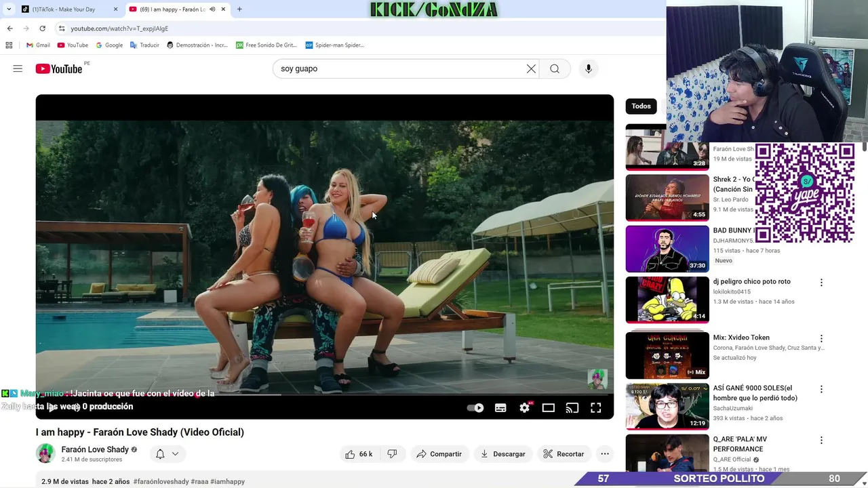Open the Spider-man bookmark
The image size is (868, 488).
pyautogui.click(x=334, y=45)
